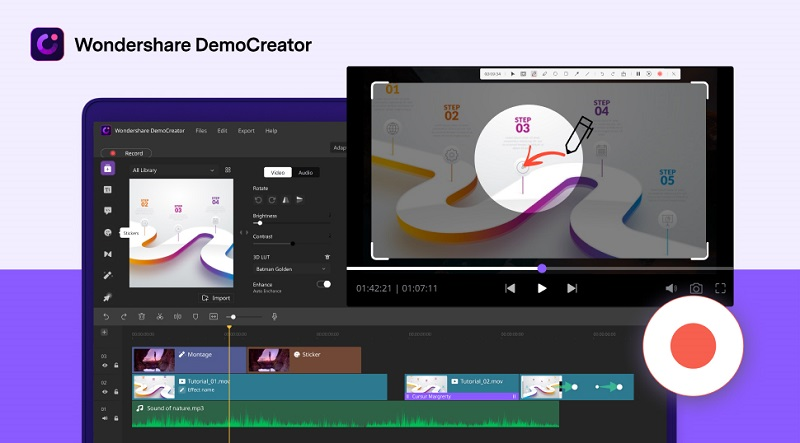Screen dimensions: 800x443
Task: Select the Sound of nature.mp3 audio clip
Action: click(345, 414)
